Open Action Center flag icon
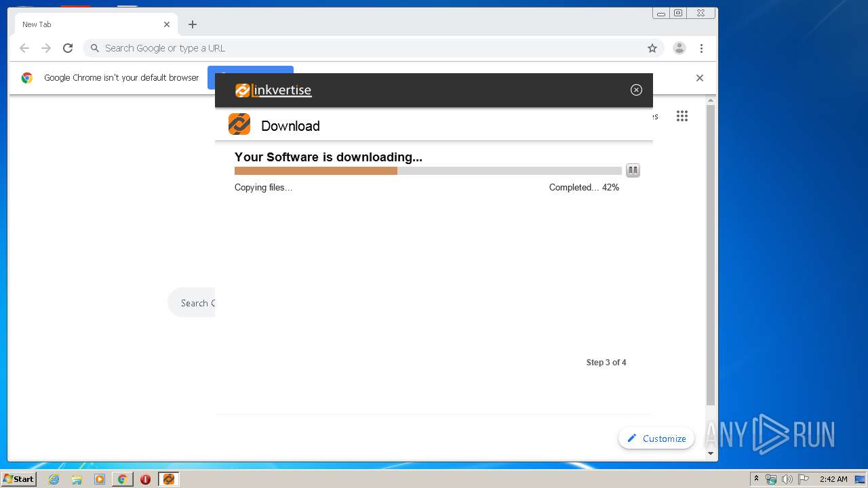This screenshot has height=488, width=868. pyautogui.click(x=803, y=479)
